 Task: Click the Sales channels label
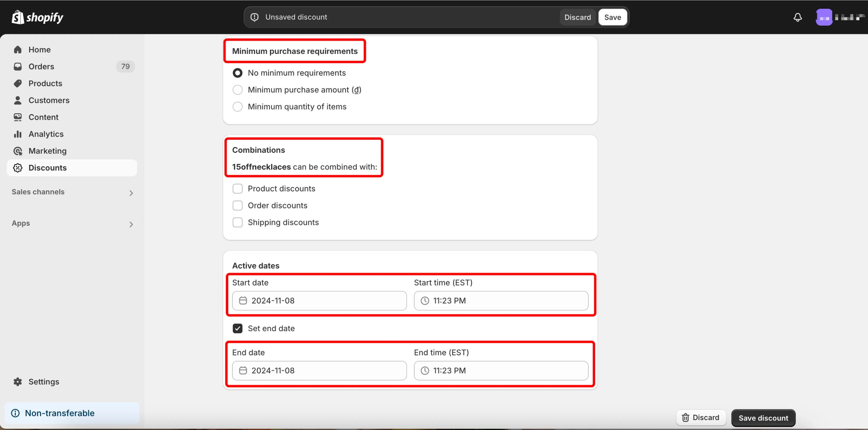click(x=38, y=192)
